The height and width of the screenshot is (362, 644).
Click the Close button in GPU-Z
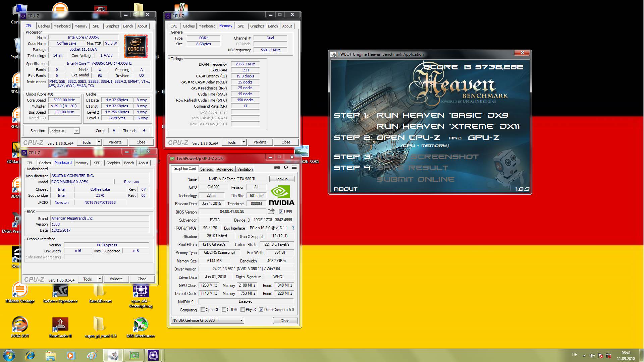pos(285,321)
